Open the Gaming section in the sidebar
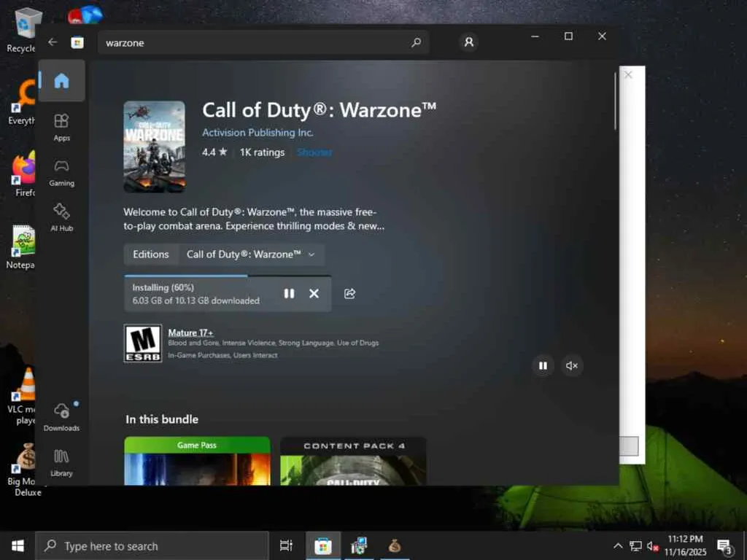The image size is (747, 560). (61, 173)
